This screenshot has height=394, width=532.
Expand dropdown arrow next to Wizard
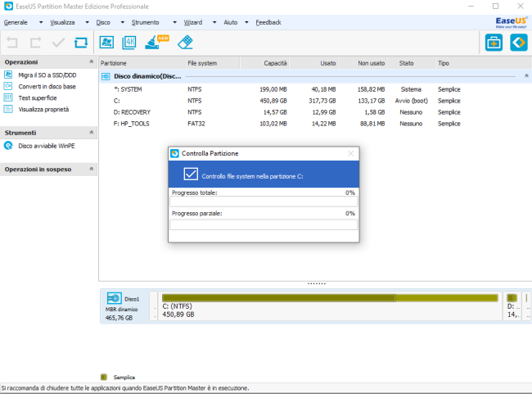coord(214,22)
